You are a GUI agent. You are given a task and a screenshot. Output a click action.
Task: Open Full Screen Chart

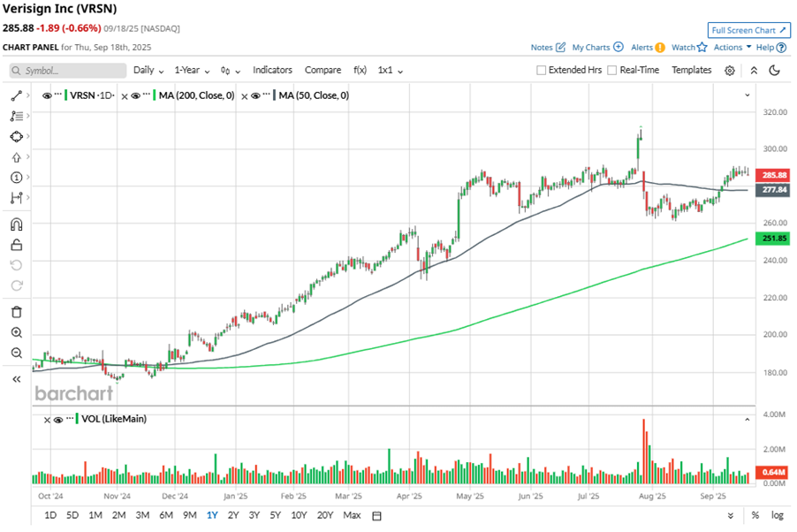pyautogui.click(x=748, y=31)
